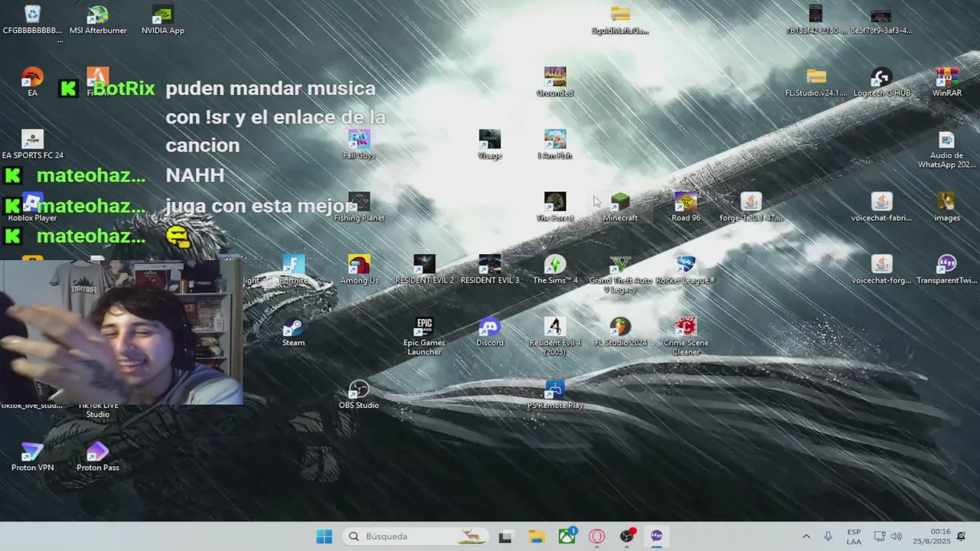
Task: Select the Crime Scene Cleaner icon
Action: pos(686,336)
